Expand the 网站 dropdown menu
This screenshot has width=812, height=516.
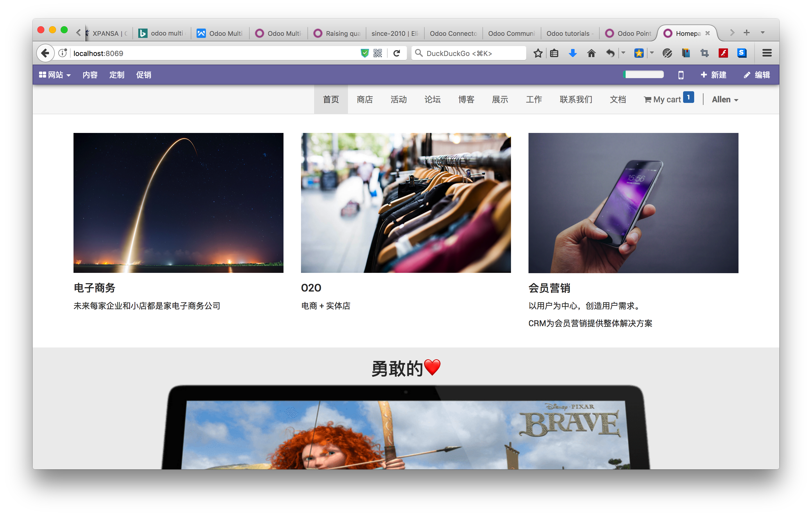tap(55, 75)
